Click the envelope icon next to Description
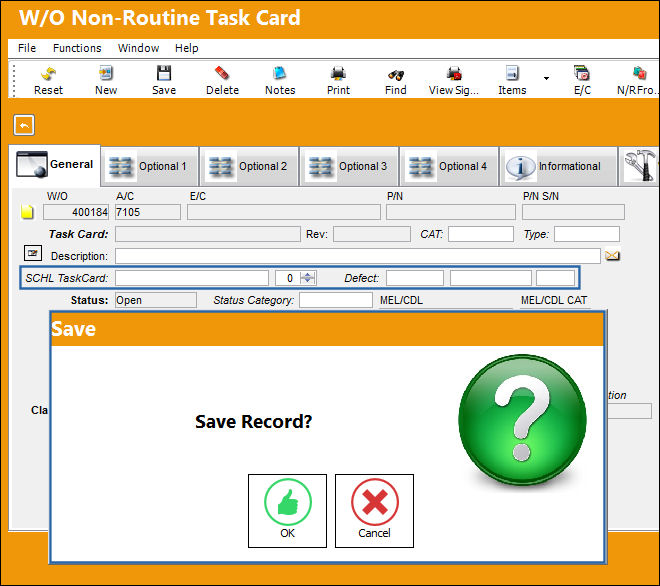The image size is (660, 586). 612,256
